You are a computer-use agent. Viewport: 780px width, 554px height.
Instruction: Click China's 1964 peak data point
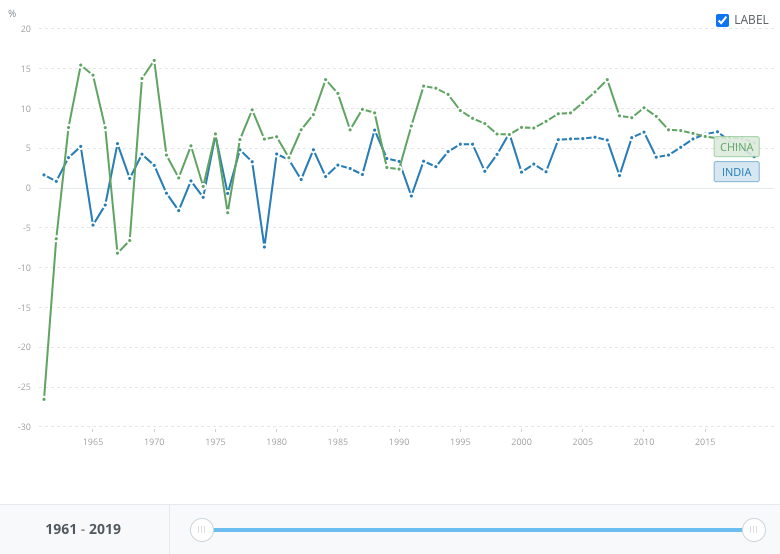(x=81, y=65)
